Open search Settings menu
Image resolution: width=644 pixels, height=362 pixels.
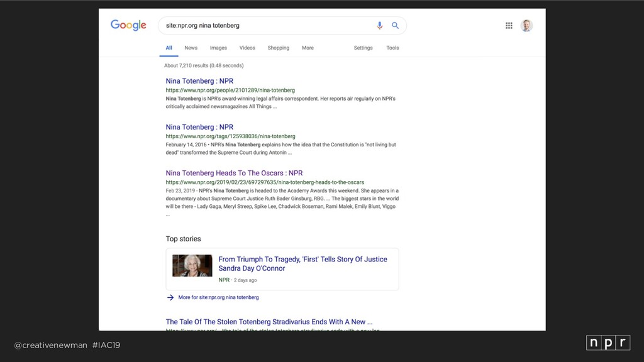[363, 48]
